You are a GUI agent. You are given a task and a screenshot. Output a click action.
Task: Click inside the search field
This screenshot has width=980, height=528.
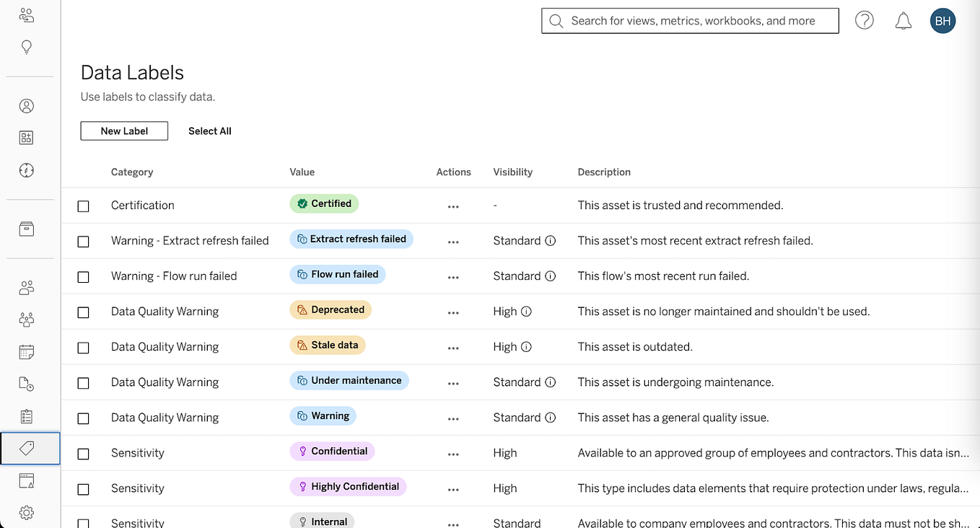(689, 20)
